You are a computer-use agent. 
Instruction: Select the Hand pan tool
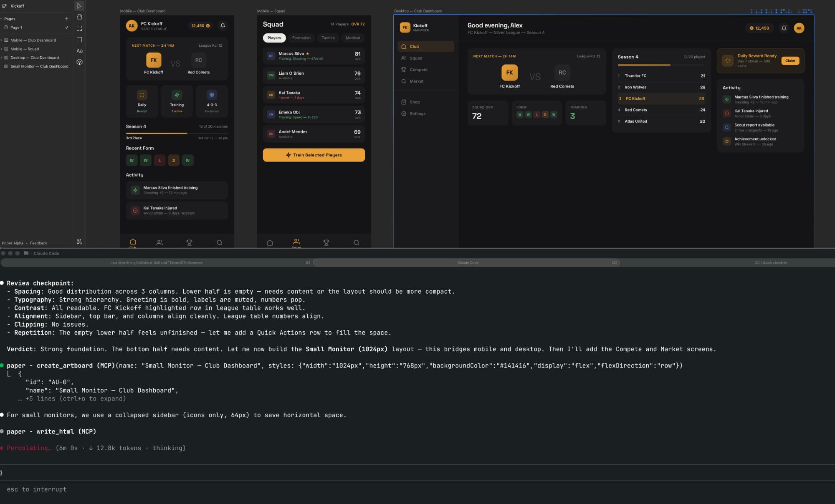(79, 17)
